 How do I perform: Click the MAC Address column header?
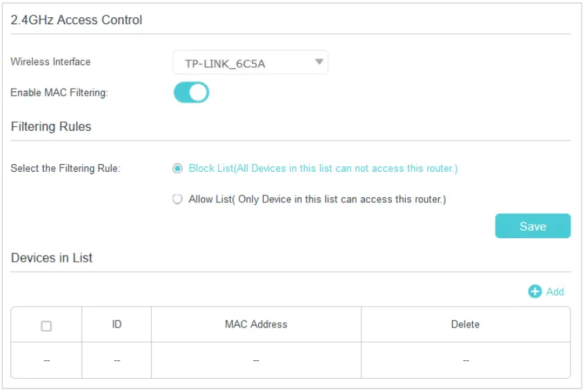(x=256, y=324)
